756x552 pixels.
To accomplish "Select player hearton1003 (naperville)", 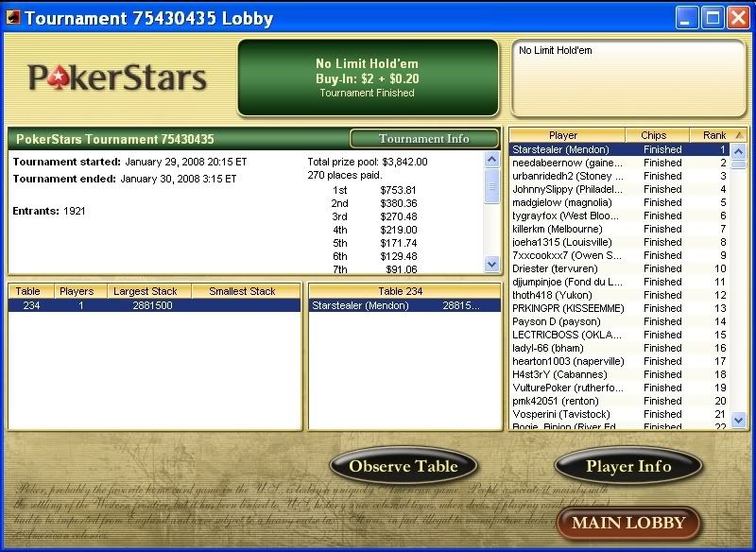I will coord(620,362).
